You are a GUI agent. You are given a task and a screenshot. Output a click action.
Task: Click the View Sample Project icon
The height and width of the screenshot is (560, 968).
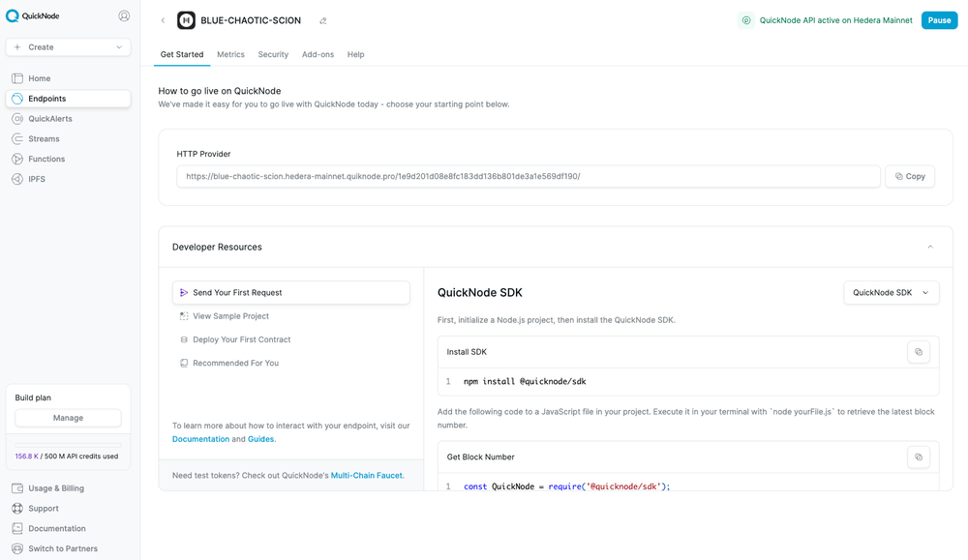(183, 316)
